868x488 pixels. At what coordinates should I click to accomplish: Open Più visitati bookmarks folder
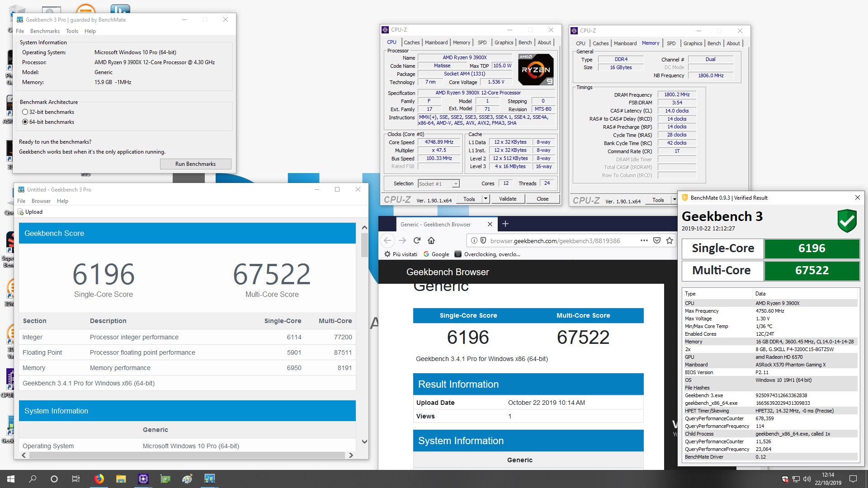[401, 254]
